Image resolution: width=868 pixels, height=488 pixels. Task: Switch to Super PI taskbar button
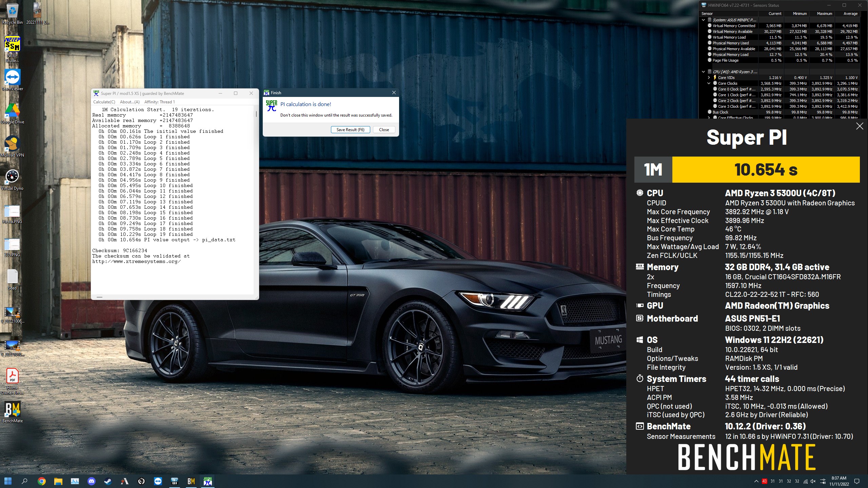208,481
